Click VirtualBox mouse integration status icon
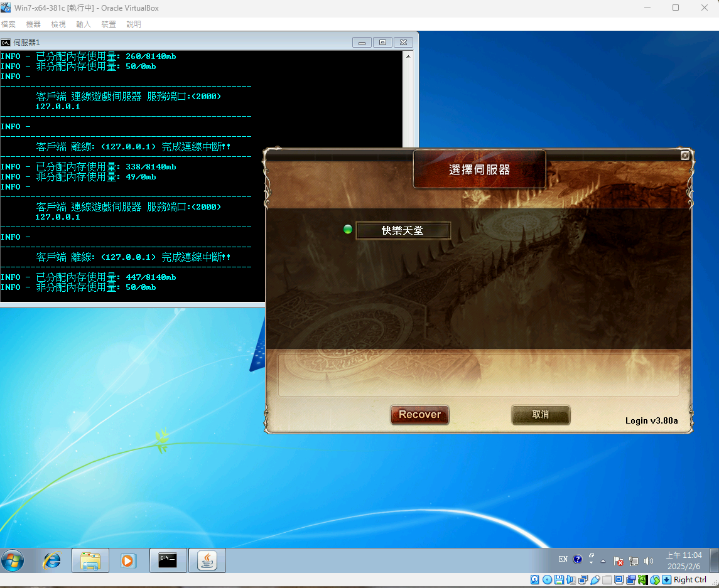The height and width of the screenshot is (588, 719). tap(655, 580)
